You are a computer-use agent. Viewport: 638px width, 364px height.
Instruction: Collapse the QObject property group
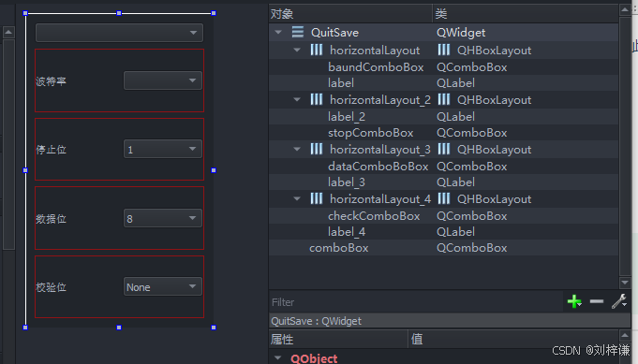(x=278, y=357)
